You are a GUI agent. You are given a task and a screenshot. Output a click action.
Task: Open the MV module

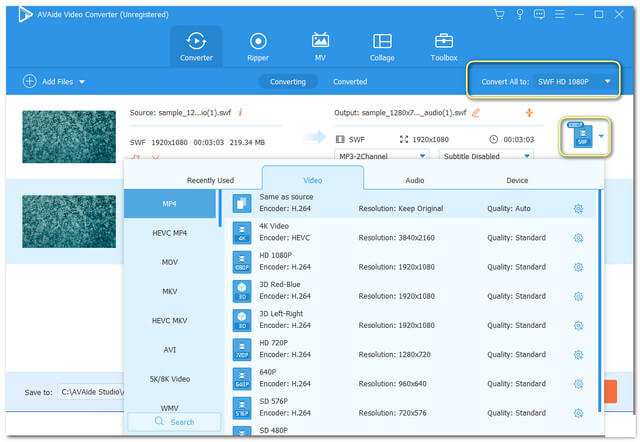(320, 47)
